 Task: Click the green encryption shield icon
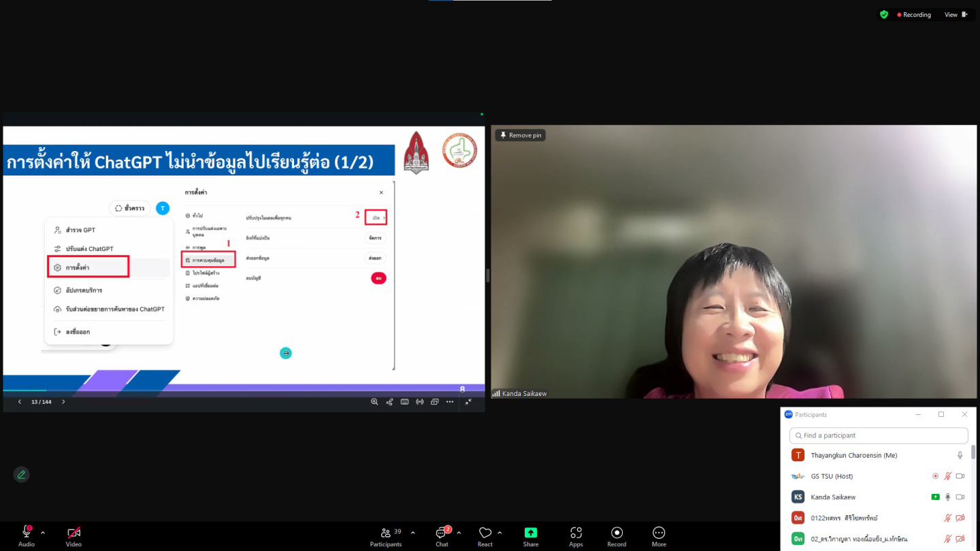(884, 14)
